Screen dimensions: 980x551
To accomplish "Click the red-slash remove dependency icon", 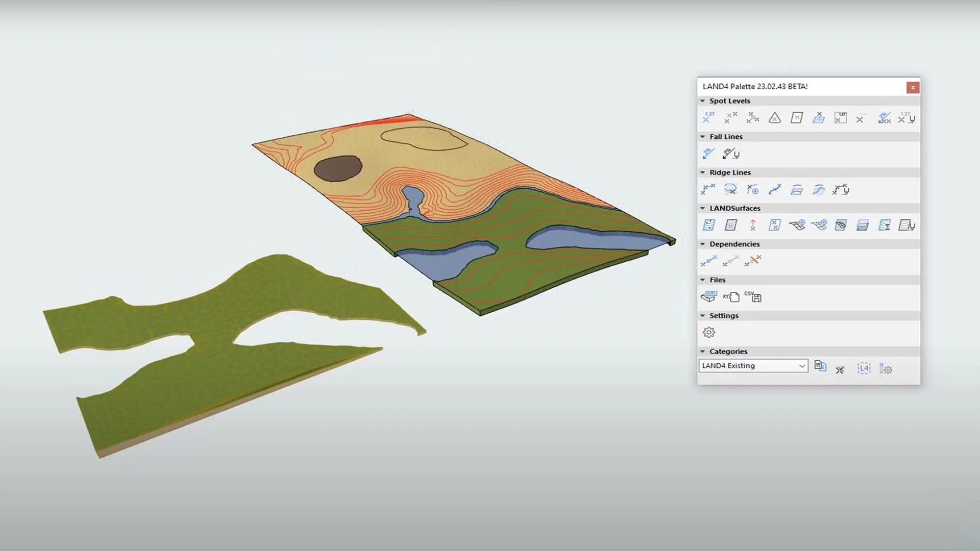I will click(x=753, y=261).
